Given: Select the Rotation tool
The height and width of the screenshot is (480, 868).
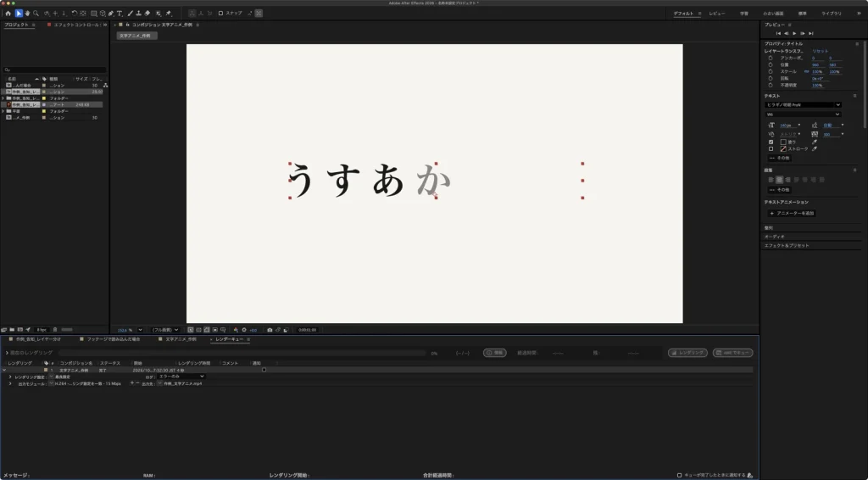Looking at the screenshot, I should (75, 14).
